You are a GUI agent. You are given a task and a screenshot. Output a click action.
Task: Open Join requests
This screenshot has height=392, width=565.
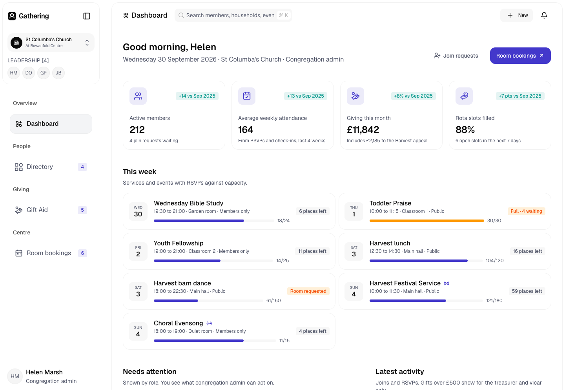tap(456, 56)
